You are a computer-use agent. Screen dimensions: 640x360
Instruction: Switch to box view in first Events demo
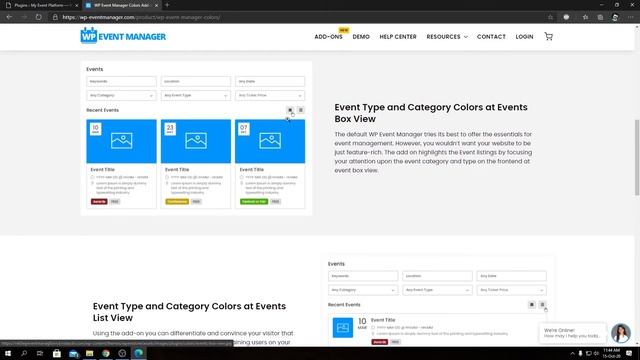(290, 110)
